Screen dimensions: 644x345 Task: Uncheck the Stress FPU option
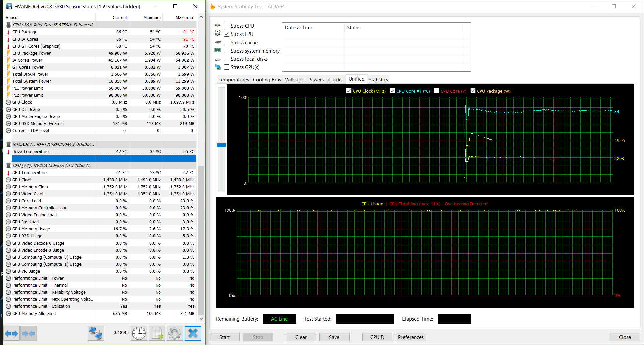pyautogui.click(x=227, y=34)
